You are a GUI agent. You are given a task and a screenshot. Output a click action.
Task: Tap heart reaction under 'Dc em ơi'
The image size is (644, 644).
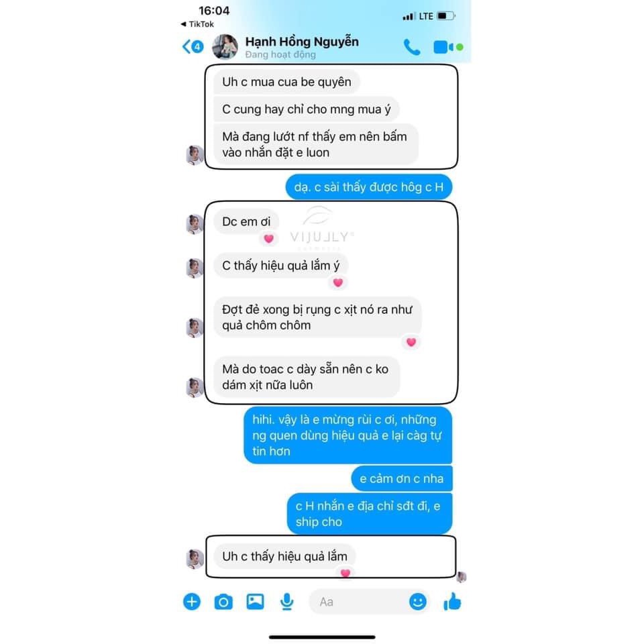click(x=268, y=238)
